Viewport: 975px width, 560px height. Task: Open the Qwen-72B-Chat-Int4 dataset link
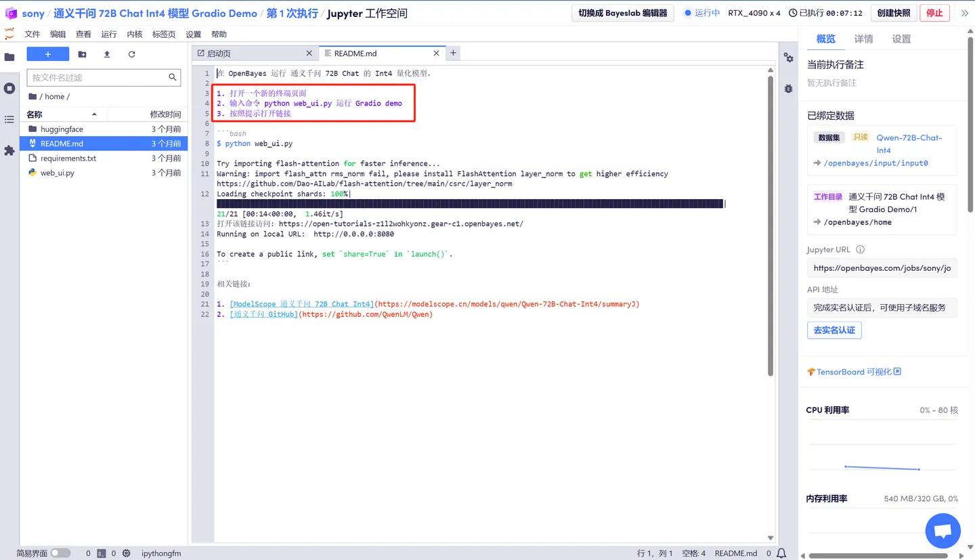click(909, 144)
